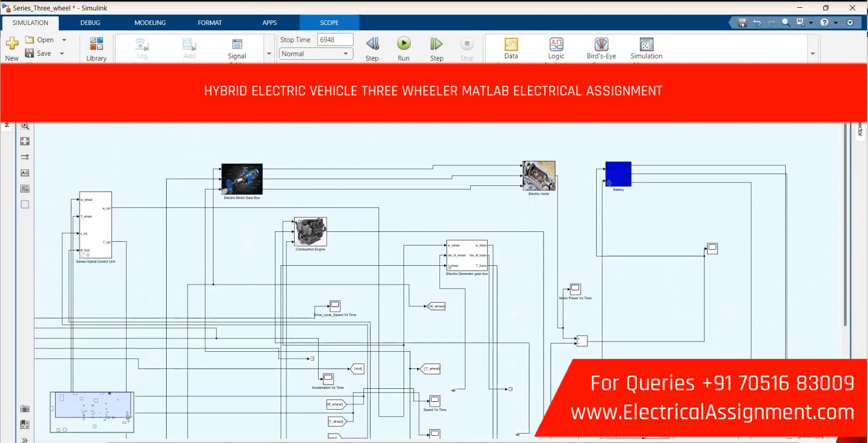Select the Electric motor block
Image resolution: width=868 pixels, height=443 pixels.
[539, 176]
